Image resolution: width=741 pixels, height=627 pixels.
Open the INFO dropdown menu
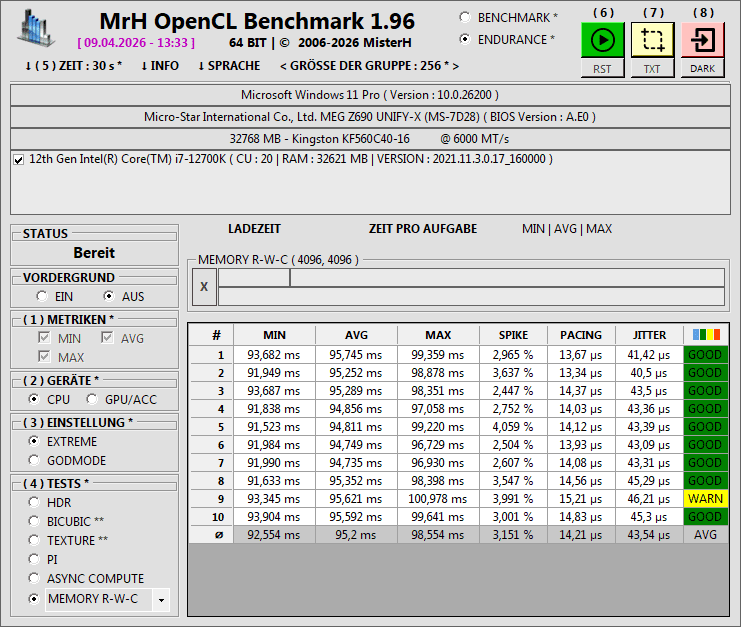tap(160, 66)
